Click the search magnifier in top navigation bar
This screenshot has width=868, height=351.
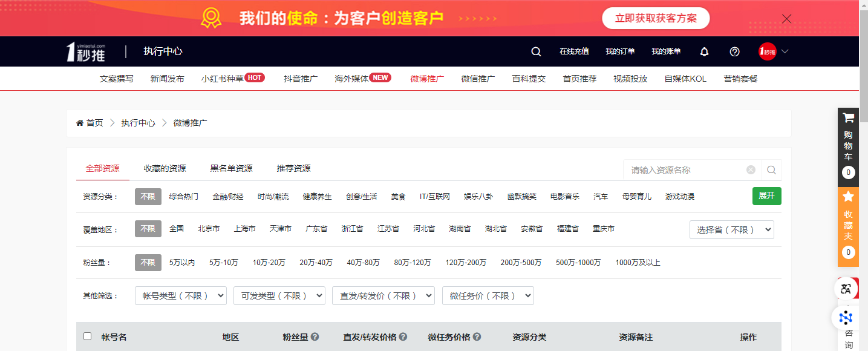click(x=536, y=52)
